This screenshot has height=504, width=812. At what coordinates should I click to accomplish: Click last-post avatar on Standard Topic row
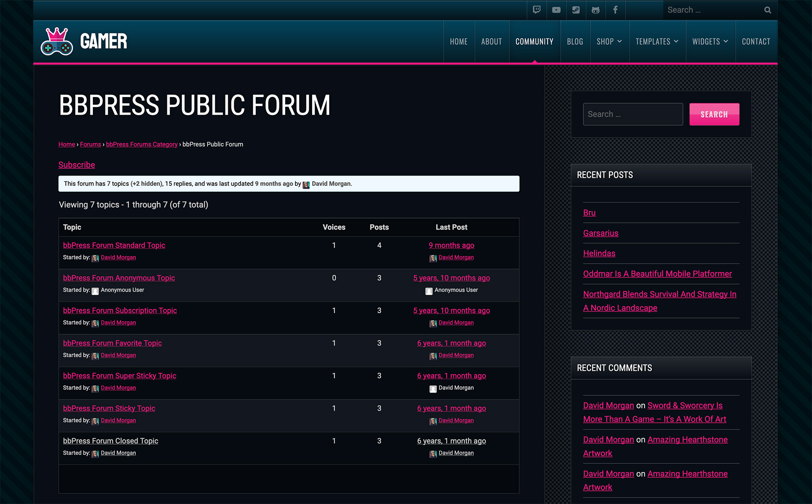coord(433,258)
